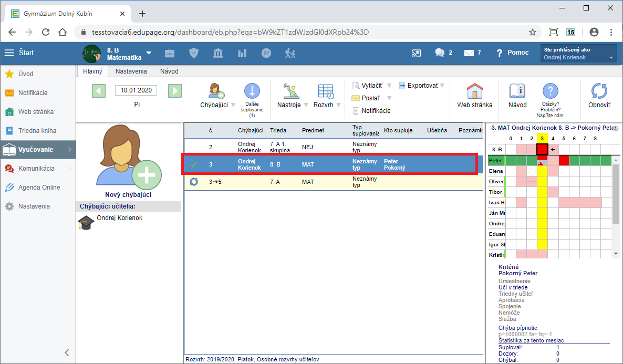Switch to the Návod ribbon tab
This screenshot has height=364, width=623.
[169, 71]
